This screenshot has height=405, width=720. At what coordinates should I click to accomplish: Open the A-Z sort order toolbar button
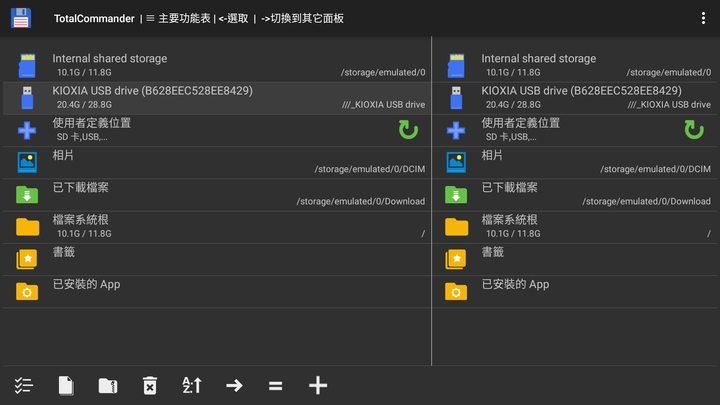(192, 385)
